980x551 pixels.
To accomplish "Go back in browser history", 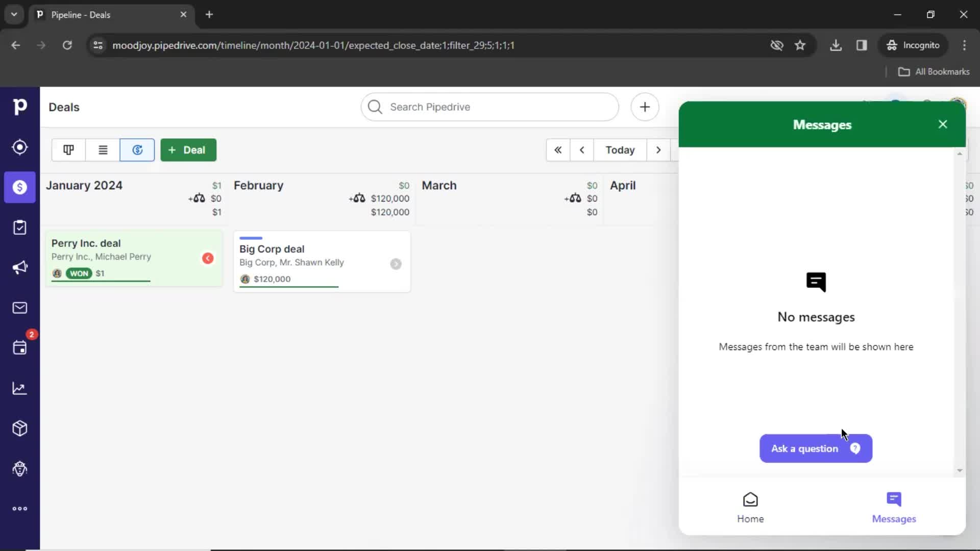I will point(16,45).
